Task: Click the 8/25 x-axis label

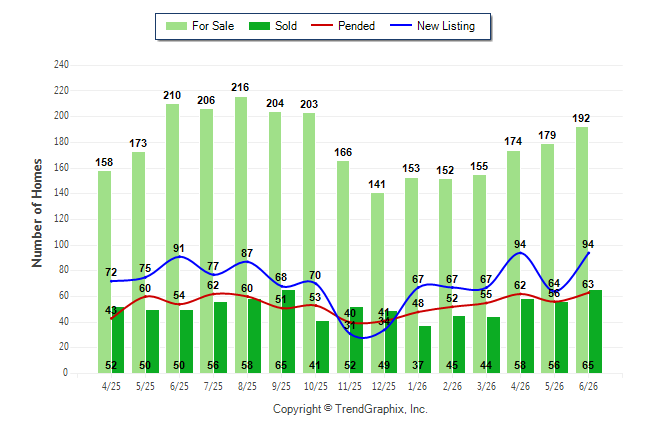Action: point(247,386)
